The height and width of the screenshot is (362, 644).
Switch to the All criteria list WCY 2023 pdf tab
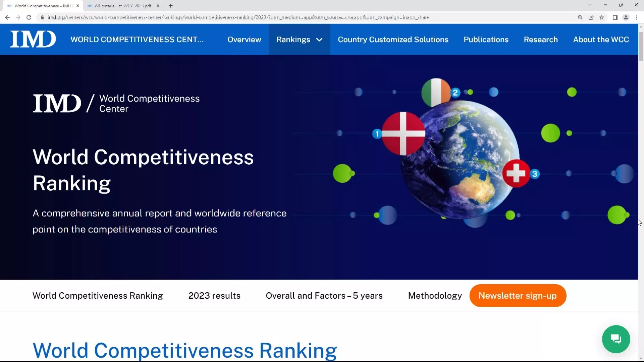click(123, 6)
